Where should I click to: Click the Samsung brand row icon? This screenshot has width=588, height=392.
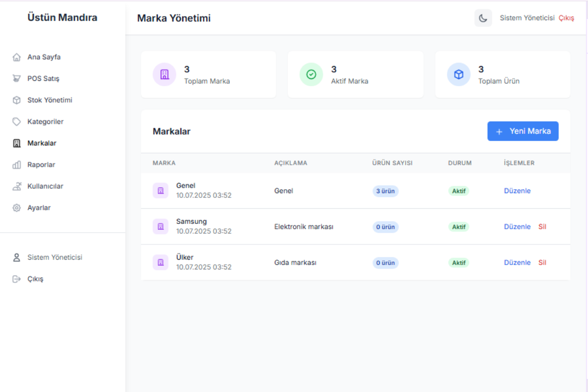[160, 226]
